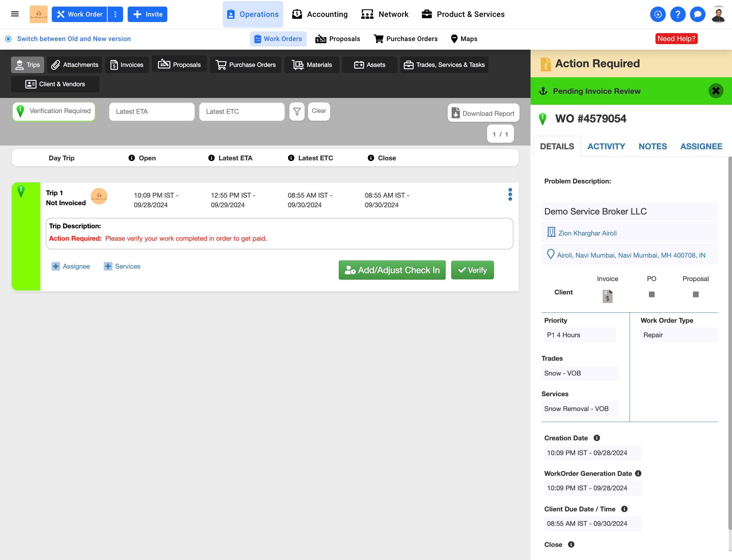Click the hamburger menu icon
732x560 pixels.
tap(15, 14)
